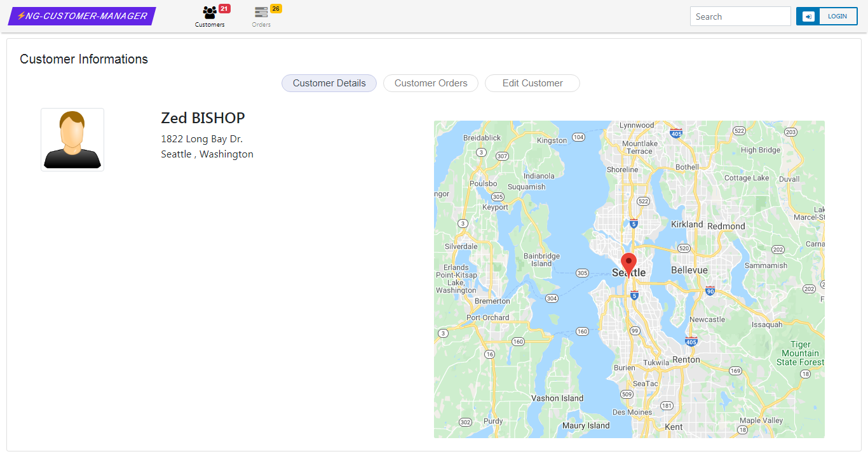Click Bothell on the map
This screenshot has height=461, width=868.
tap(687, 167)
